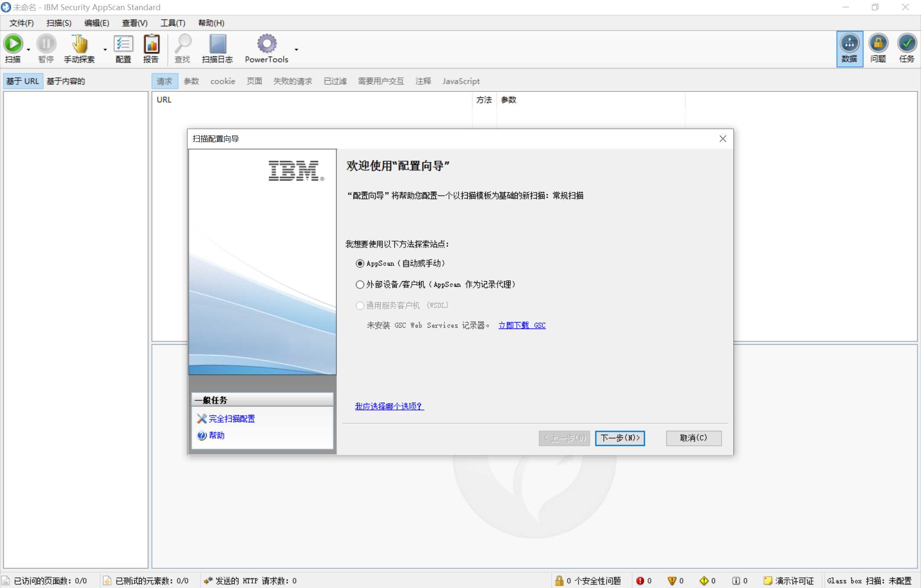Click the green Scan play icon
Screen dimensions: 921x588
(x=13, y=43)
